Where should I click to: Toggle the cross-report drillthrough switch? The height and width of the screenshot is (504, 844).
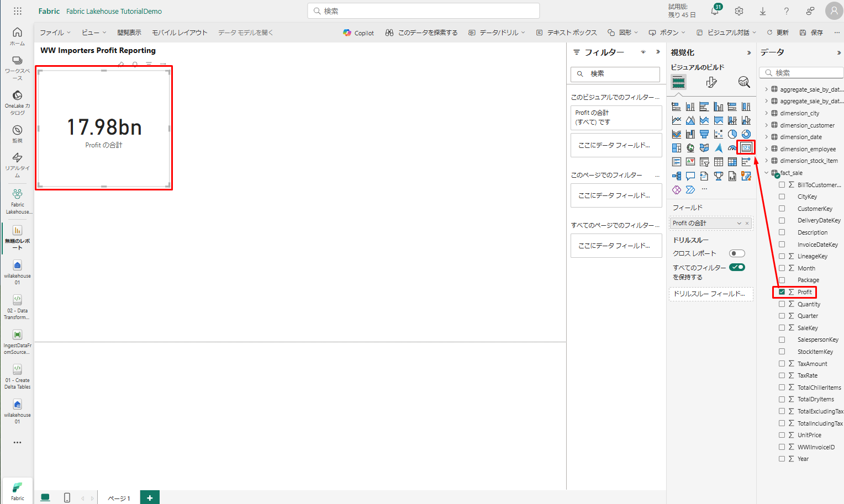[x=737, y=253]
